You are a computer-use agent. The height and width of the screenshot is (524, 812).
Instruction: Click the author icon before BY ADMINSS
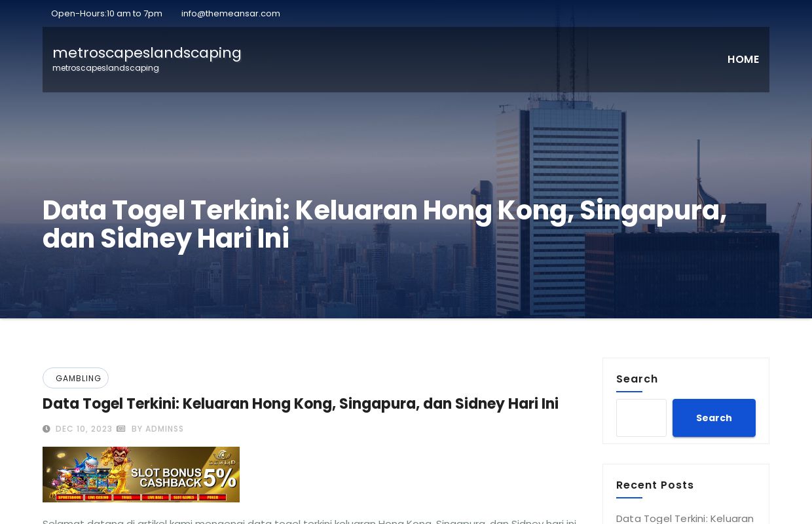click(121, 429)
